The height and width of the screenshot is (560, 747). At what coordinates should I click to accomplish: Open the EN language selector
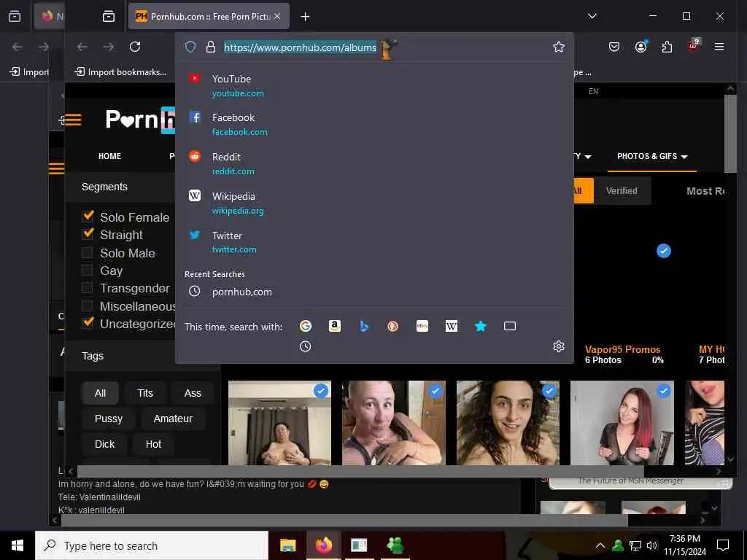593,91
